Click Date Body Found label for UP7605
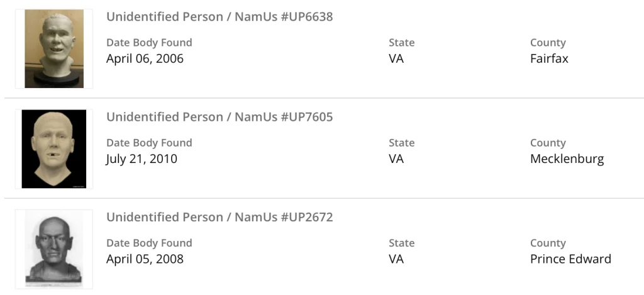The image size is (644, 295). pos(149,143)
